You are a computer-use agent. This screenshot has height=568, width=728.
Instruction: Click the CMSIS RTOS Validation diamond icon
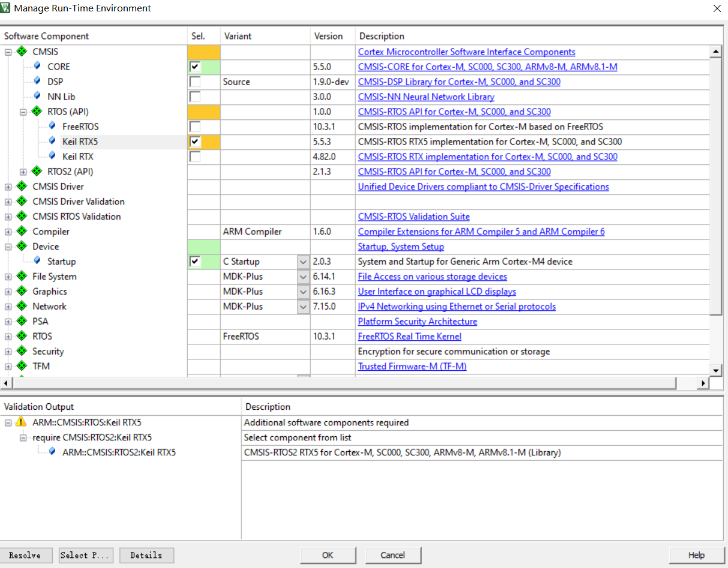(x=22, y=216)
